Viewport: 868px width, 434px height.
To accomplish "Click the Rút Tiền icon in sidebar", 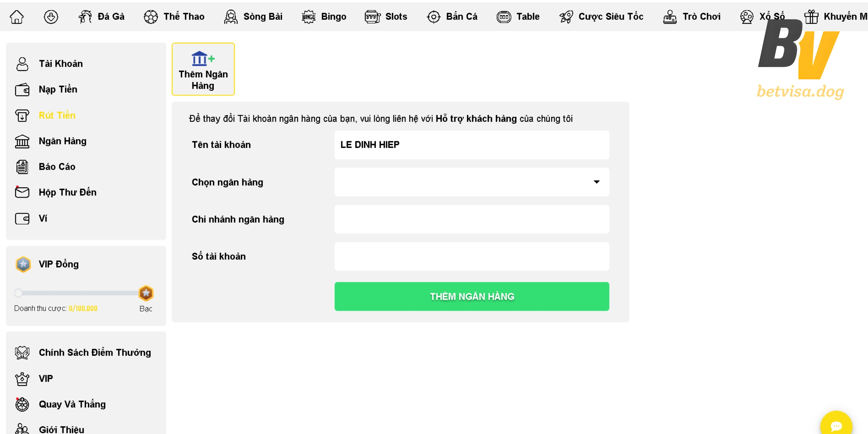I will pos(22,115).
